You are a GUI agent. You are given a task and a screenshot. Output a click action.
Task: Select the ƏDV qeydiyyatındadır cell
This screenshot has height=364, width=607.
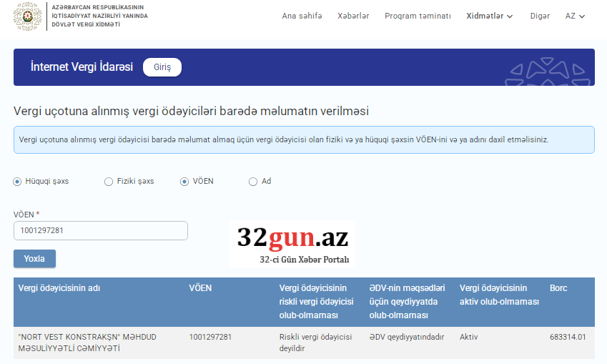point(407,337)
